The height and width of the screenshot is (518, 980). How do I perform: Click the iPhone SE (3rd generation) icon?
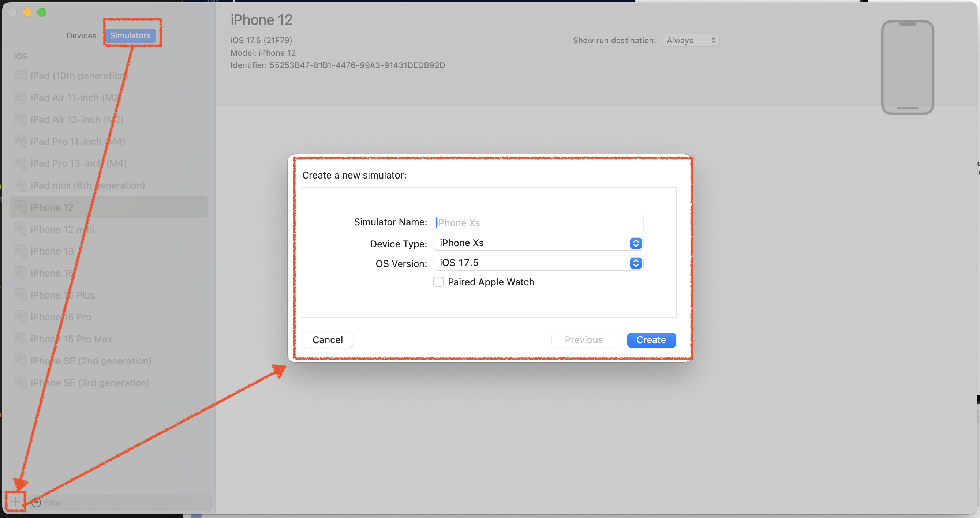pos(20,382)
